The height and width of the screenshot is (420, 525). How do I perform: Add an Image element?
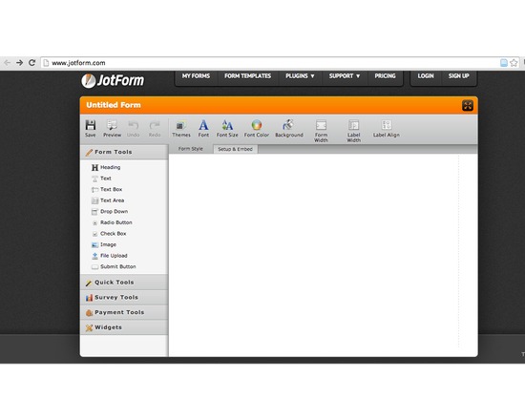[104, 244]
